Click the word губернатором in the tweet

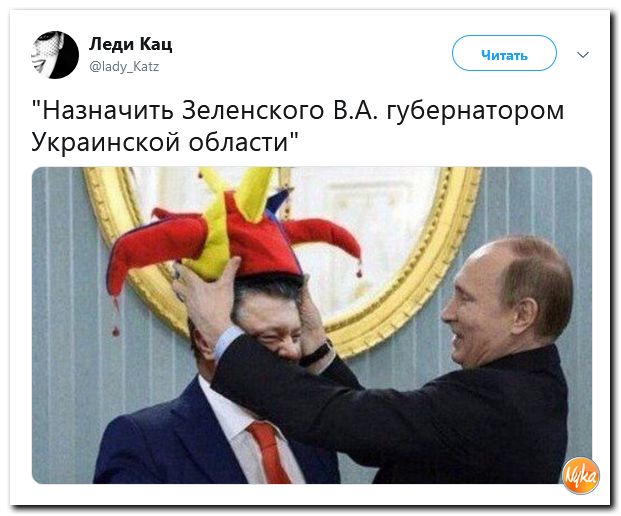tap(475, 111)
